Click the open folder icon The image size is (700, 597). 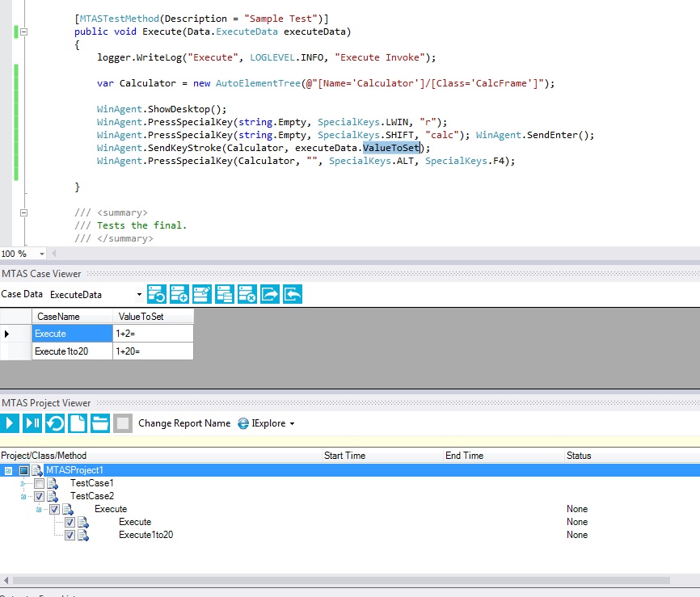(x=100, y=423)
